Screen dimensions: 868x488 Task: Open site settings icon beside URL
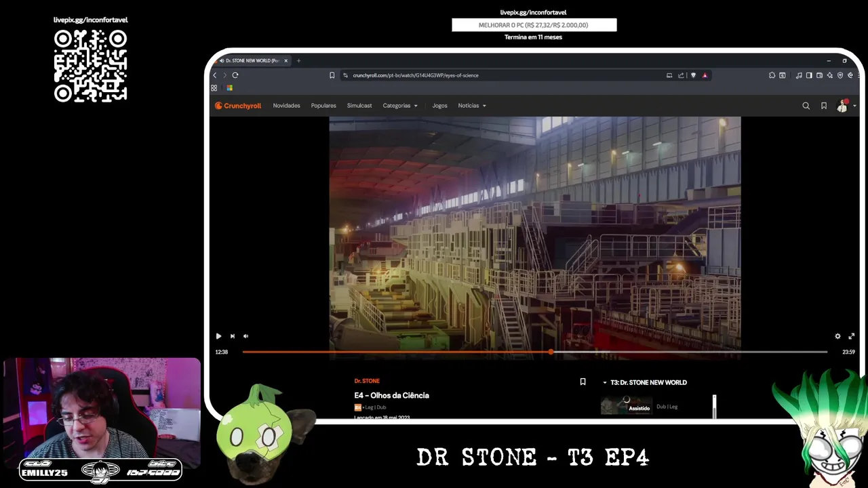click(345, 75)
